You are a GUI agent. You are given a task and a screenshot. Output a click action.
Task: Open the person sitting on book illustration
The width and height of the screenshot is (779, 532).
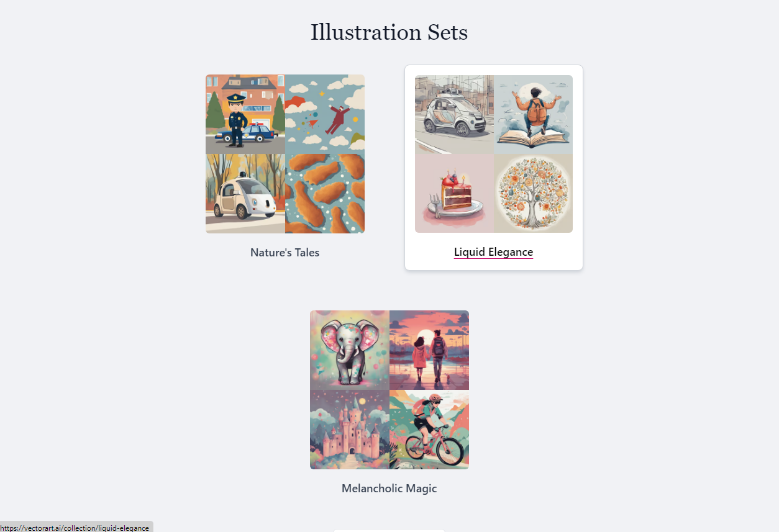533,115
